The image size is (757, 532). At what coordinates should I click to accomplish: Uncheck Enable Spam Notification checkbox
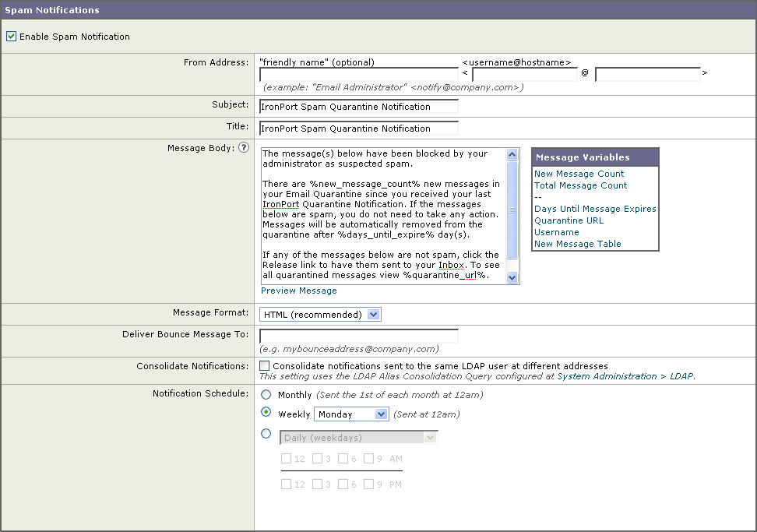click(11, 36)
